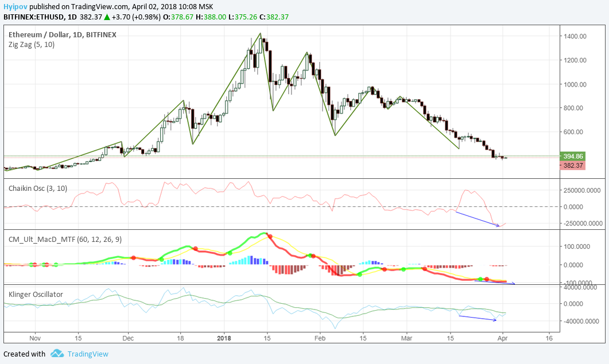609x364 pixels.
Task: Click the Nov label on time axis
Action: [x=35, y=338]
